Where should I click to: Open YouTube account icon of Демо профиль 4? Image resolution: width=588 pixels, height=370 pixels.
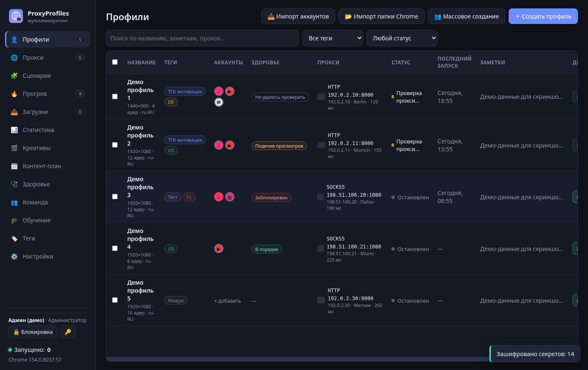coord(219,248)
